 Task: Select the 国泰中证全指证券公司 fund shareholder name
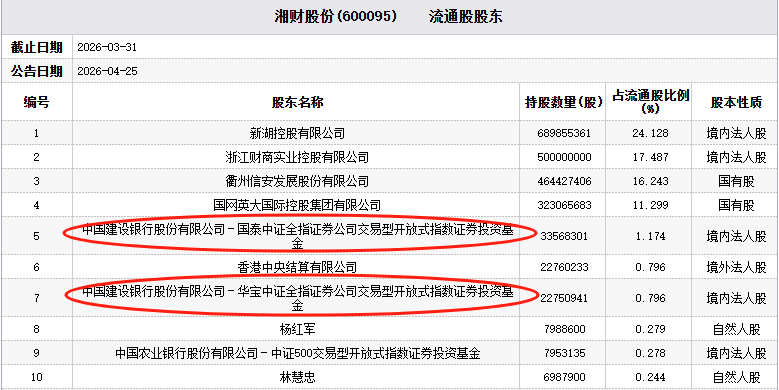pos(298,237)
